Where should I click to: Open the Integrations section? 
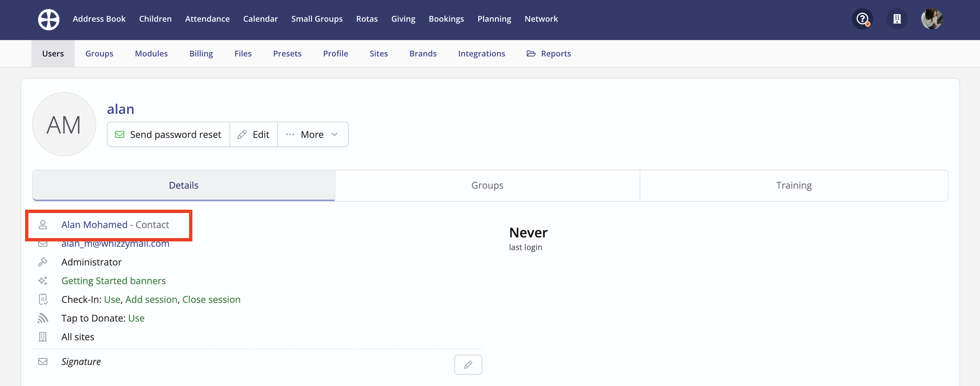481,54
